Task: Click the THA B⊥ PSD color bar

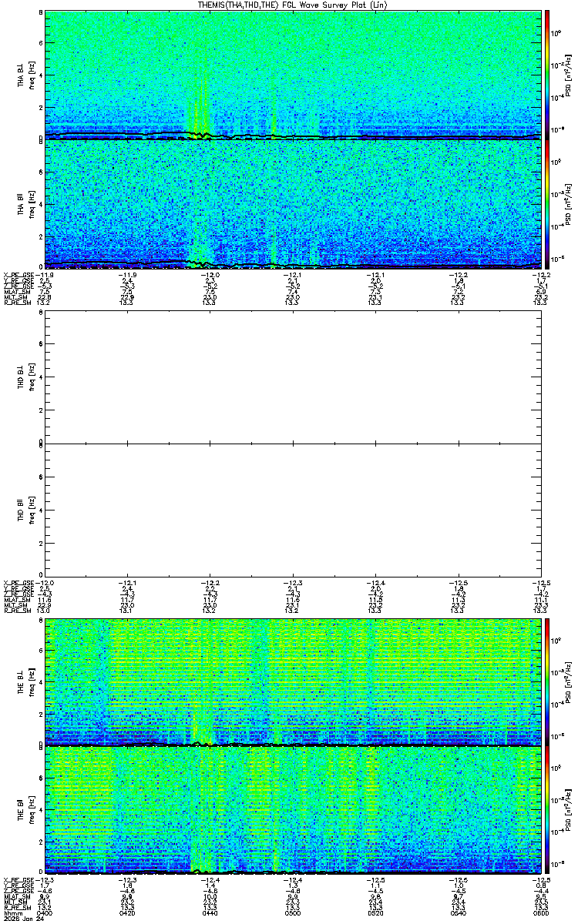Action: 547,75
